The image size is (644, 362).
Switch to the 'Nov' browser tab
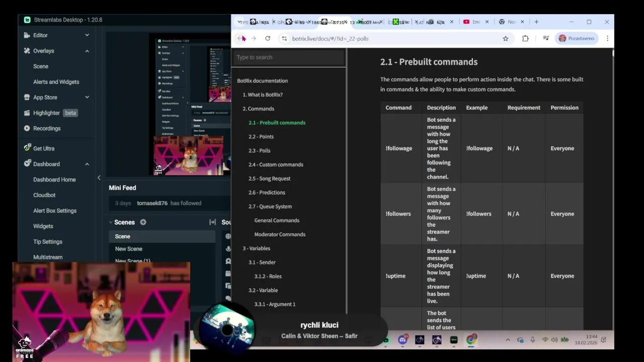click(511, 22)
